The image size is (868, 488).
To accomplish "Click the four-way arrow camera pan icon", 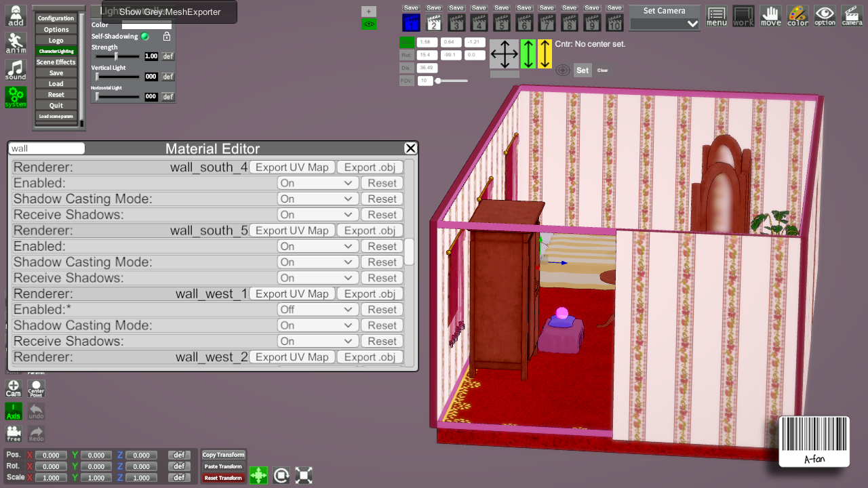I will point(504,54).
